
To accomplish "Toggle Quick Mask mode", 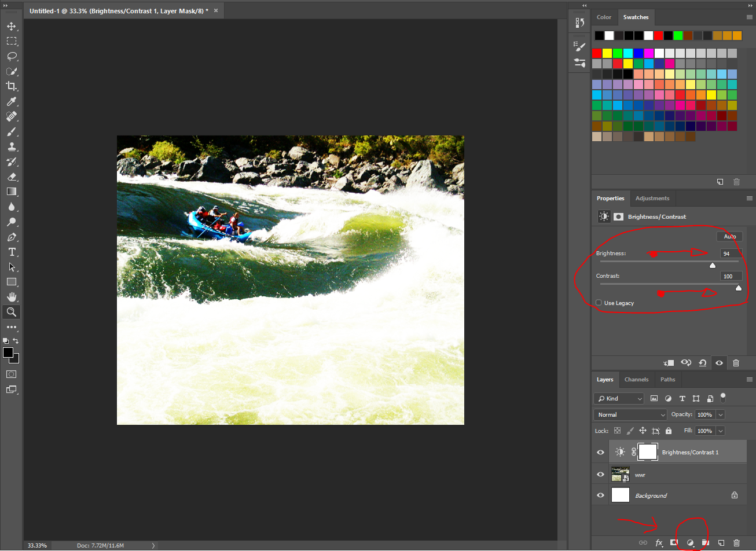I will click(12, 374).
